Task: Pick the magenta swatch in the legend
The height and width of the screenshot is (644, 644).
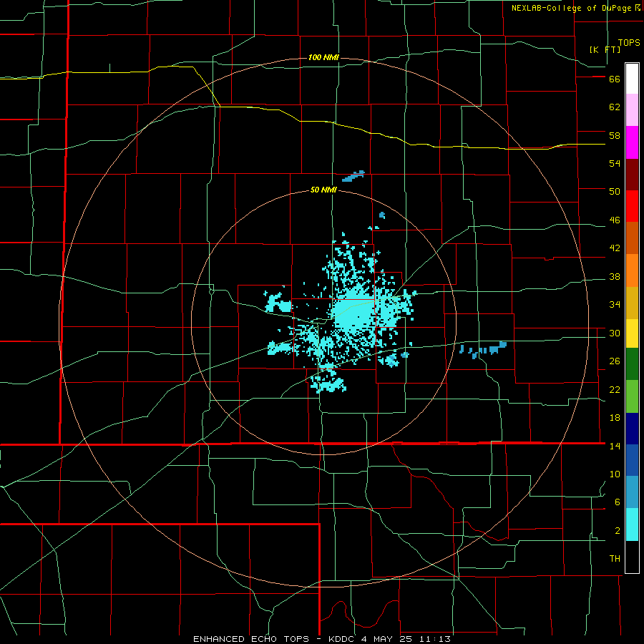Action: 632,142
